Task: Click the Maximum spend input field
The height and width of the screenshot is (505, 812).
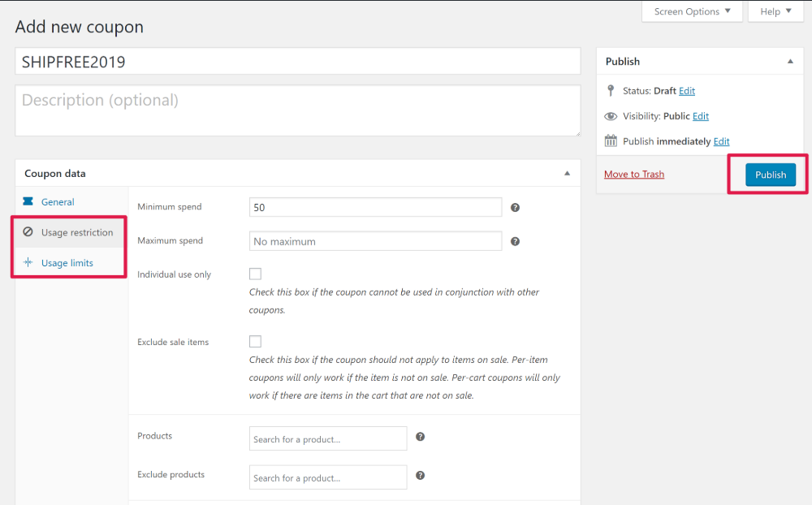Action: [375, 241]
